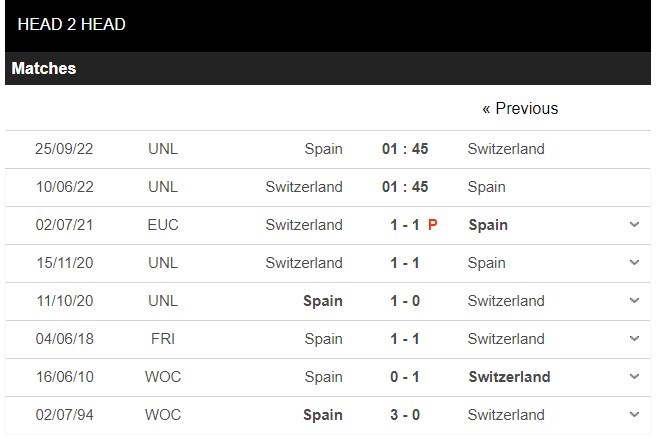
Task: Expand the 15/11/20 UNL match row
Action: point(634,263)
